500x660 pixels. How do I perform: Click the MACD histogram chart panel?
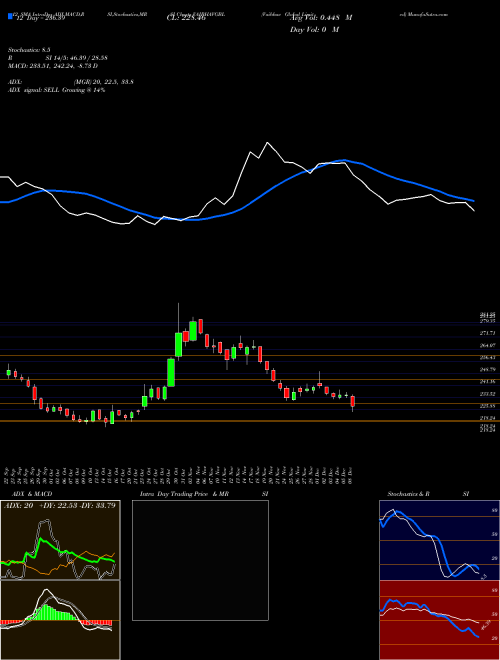(x=60, y=620)
